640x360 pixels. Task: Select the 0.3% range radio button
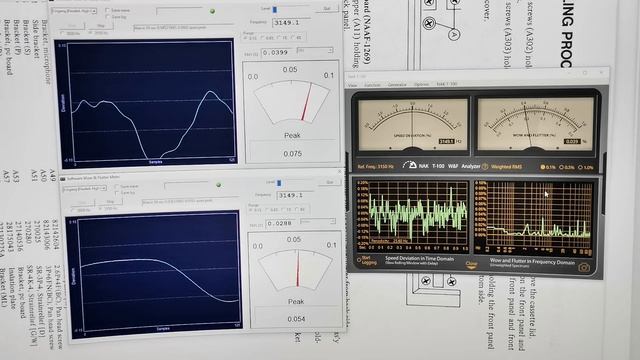pos(561,167)
